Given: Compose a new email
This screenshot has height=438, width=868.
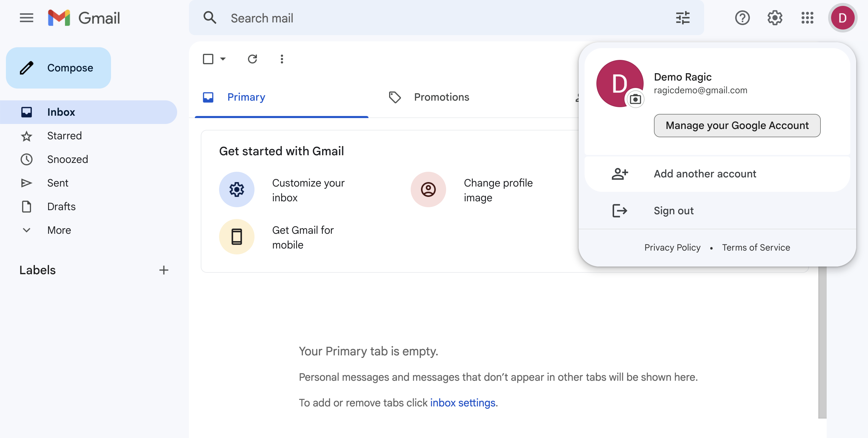Looking at the screenshot, I should [x=58, y=68].
